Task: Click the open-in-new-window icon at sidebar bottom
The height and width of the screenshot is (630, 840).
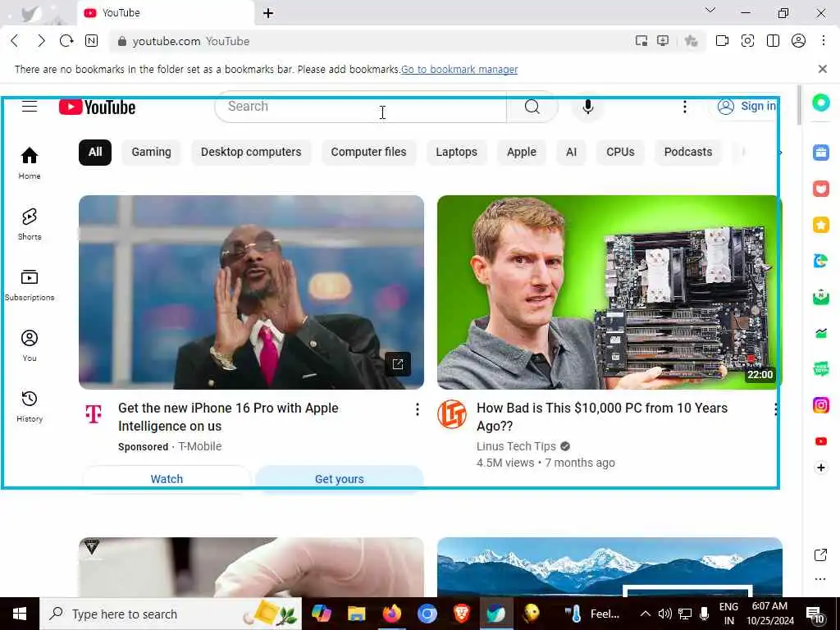Action: 820,555
